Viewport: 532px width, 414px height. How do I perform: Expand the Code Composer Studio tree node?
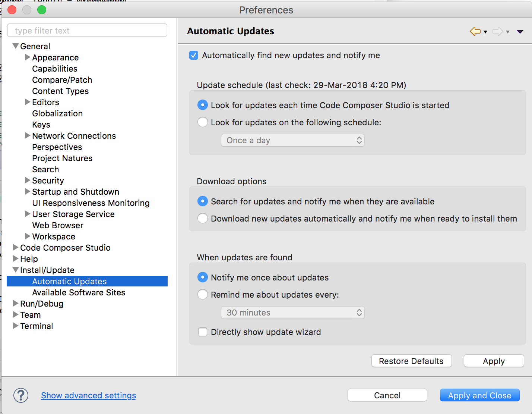[16, 248]
